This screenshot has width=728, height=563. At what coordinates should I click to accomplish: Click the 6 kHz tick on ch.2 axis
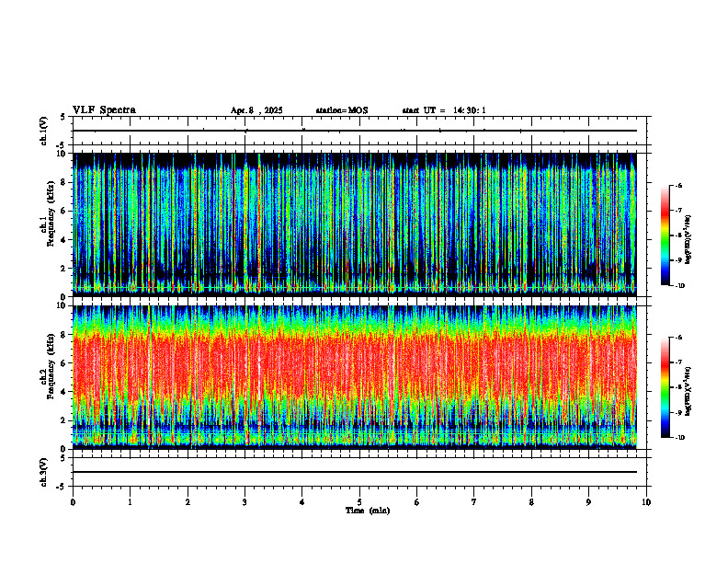[x=64, y=363]
